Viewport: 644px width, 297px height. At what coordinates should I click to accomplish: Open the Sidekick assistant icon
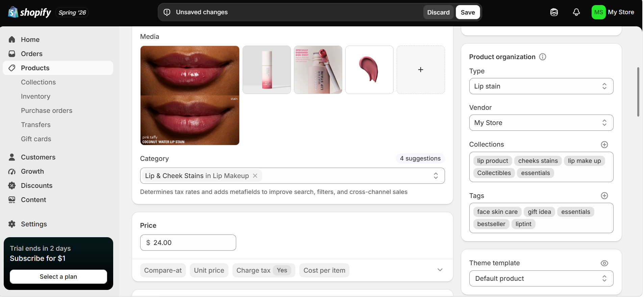coord(554,13)
